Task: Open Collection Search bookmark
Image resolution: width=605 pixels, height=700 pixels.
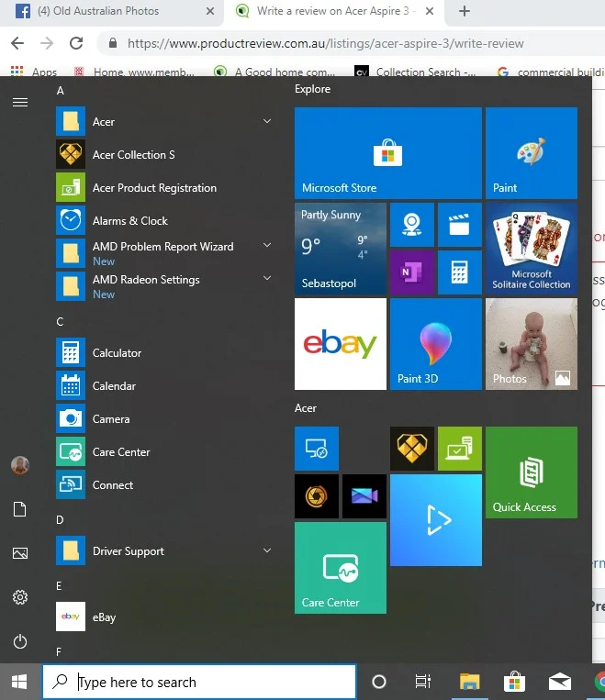Action: (x=415, y=72)
